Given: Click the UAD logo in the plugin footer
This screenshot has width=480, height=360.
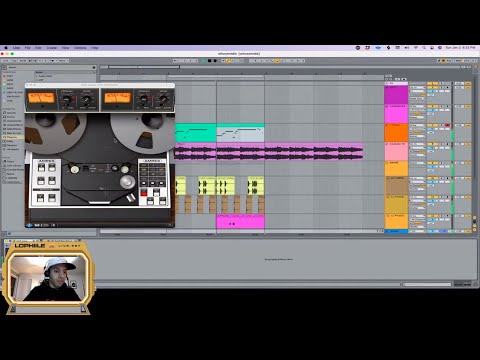Looking at the screenshot, I should [x=29, y=225].
